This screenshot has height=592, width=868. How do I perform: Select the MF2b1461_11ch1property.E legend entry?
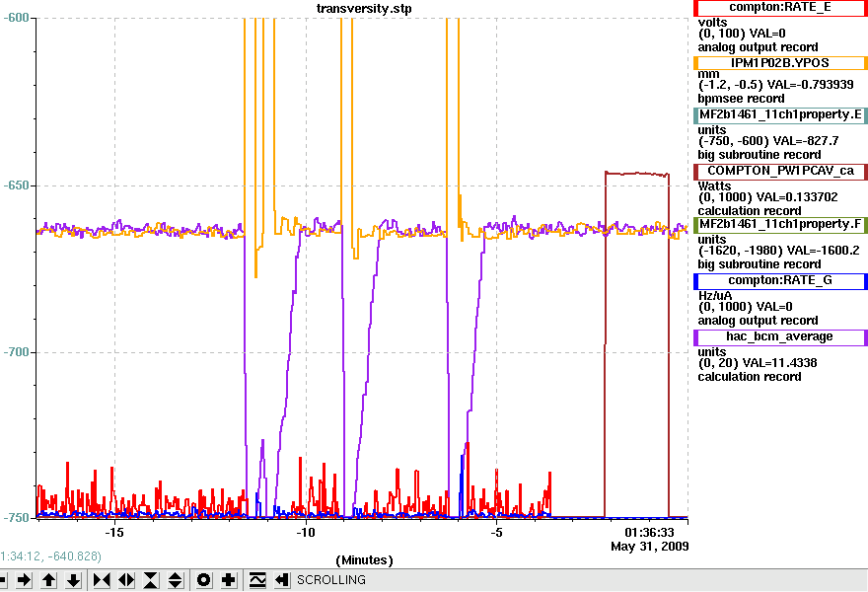[780, 115]
